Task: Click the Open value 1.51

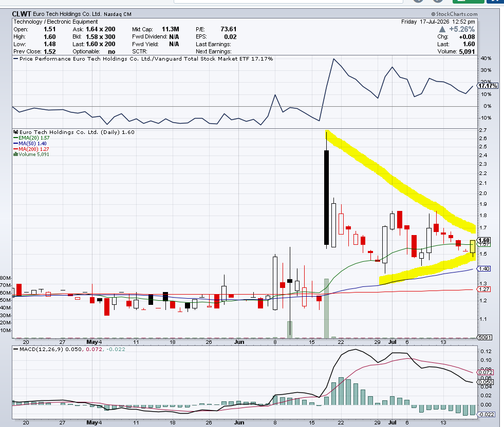Action: [49, 29]
